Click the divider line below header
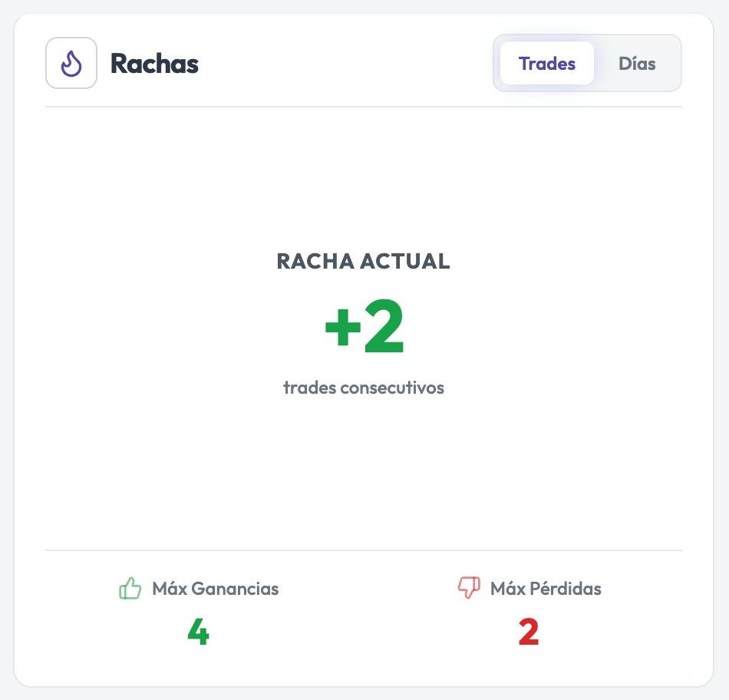729x700 pixels. click(x=364, y=107)
